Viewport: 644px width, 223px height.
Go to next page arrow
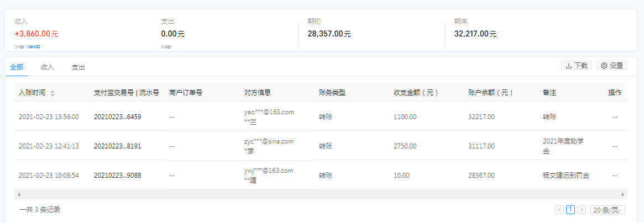click(582, 210)
